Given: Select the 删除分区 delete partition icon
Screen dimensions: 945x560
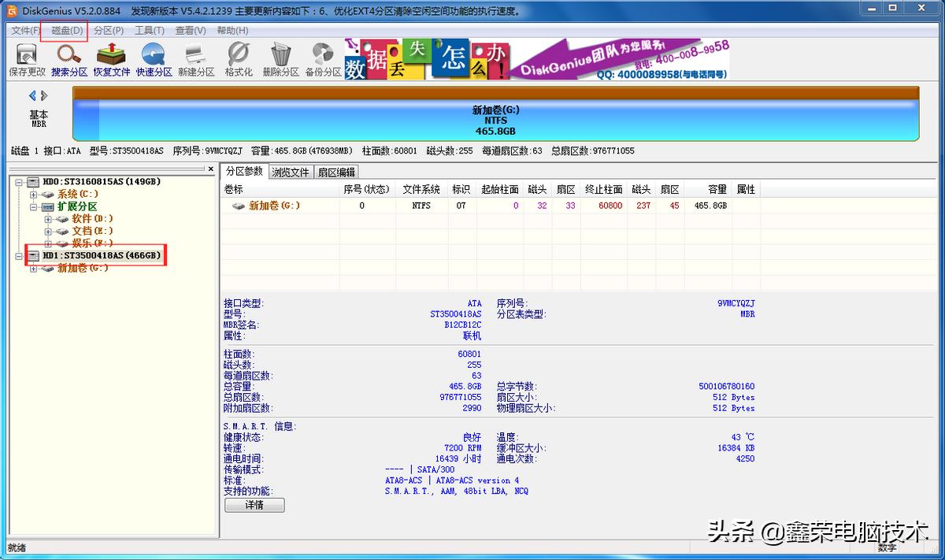Looking at the screenshot, I should (277, 59).
